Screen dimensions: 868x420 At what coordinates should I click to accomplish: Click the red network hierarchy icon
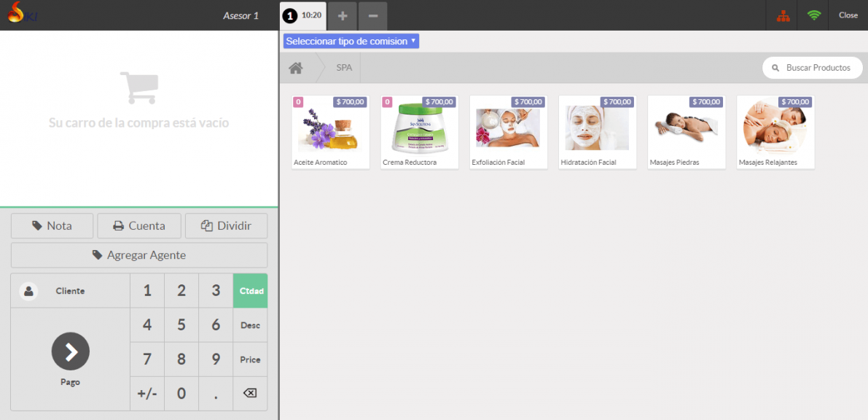coord(783,15)
